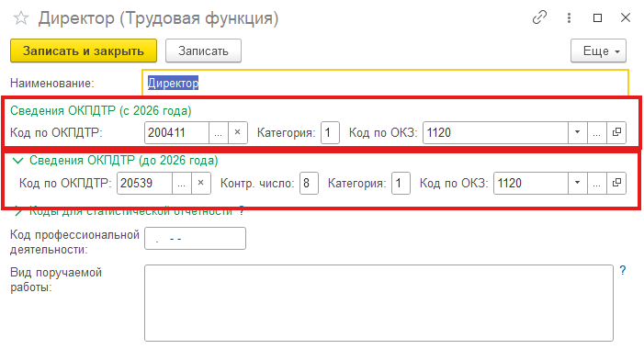The image size is (644, 349).
Task: Close the Директор form window
Action: click(625, 17)
